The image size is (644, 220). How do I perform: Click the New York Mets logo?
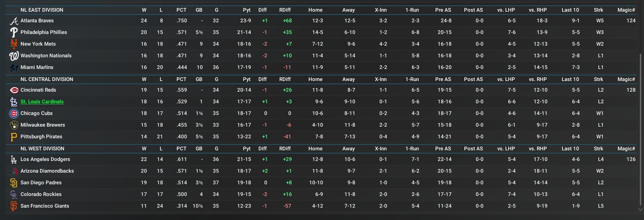(14, 44)
